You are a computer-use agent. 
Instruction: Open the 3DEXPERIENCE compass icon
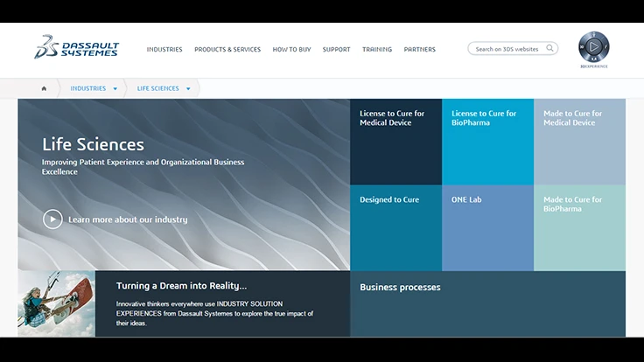594,46
